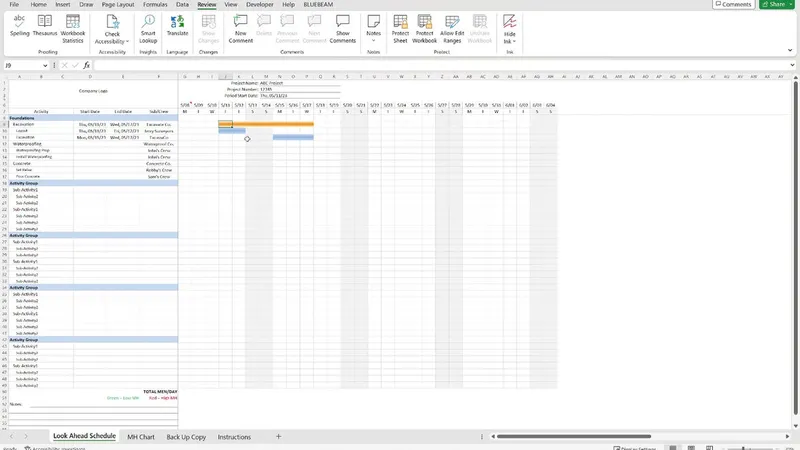800x450 pixels.
Task: Open Allow Edit Ranges
Action: 452,29
